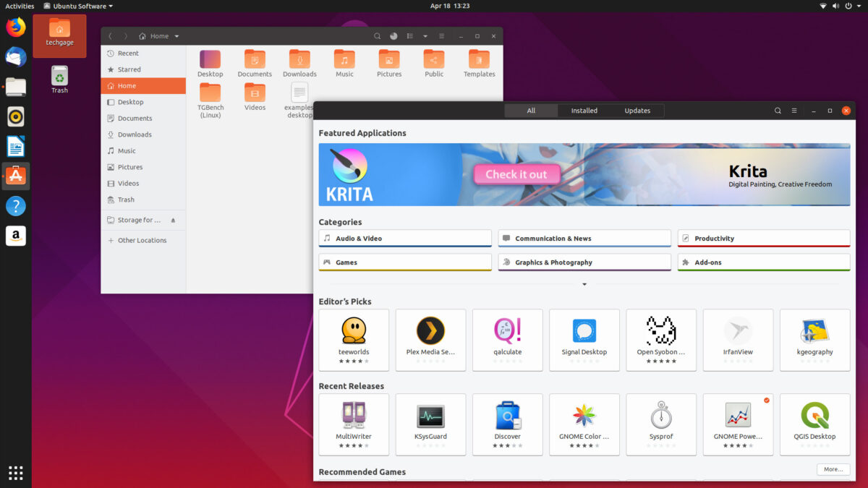Click the search icon in Files toolbar
The image size is (868, 488).
(x=377, y=36)
